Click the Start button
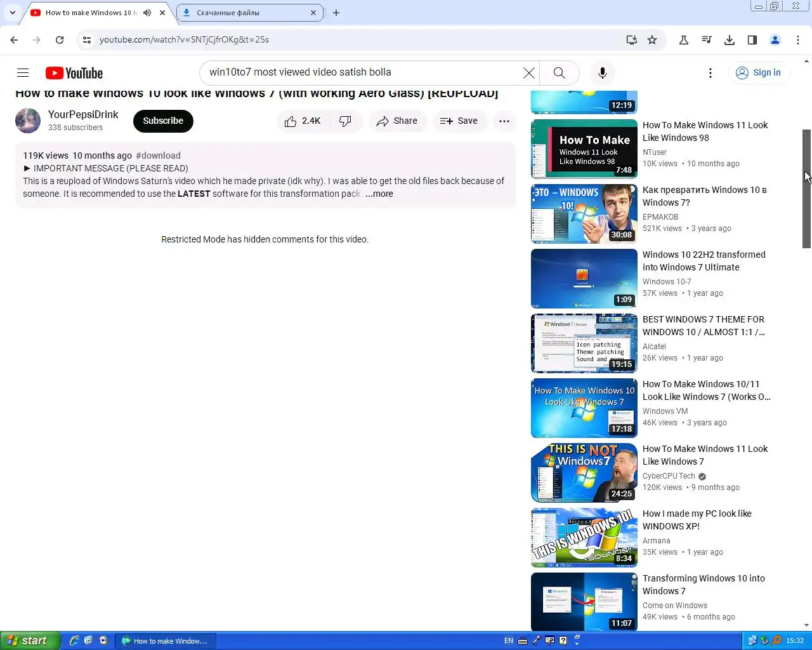 tap(30, 640)
